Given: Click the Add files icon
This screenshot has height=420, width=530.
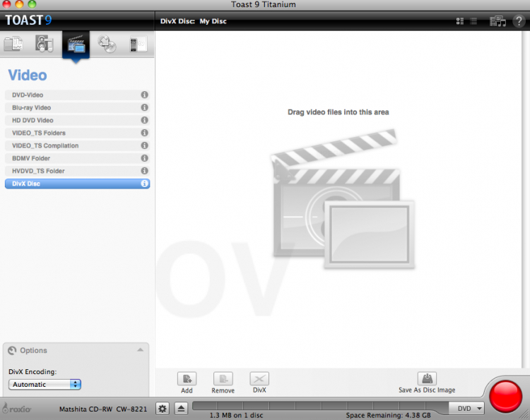Looking at the screenshot, I should 187,379.
